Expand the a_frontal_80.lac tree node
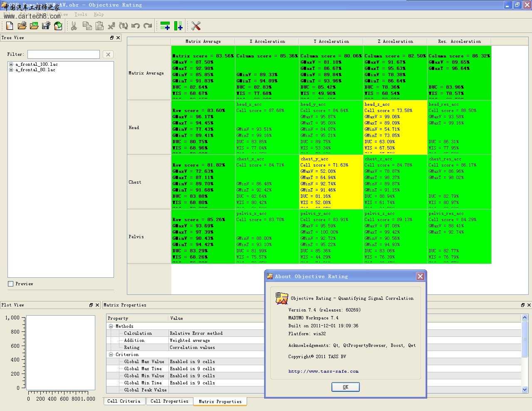Image resolution: width=532 pixels, height=411 pixels. point(11,70)
